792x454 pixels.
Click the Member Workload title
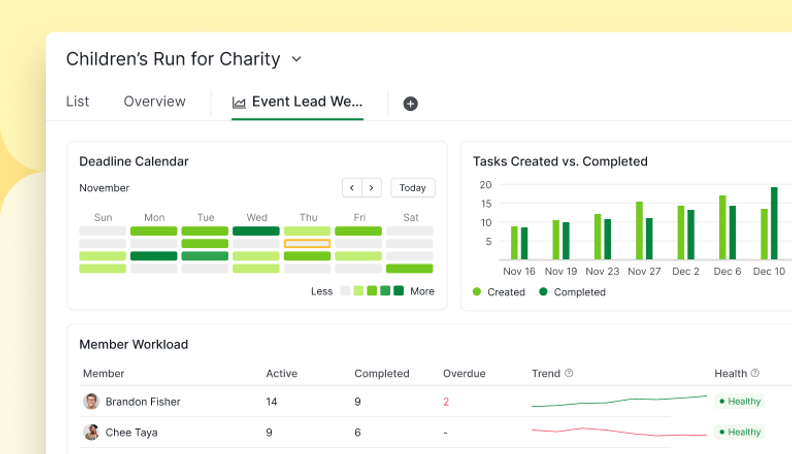pos(134,344)
